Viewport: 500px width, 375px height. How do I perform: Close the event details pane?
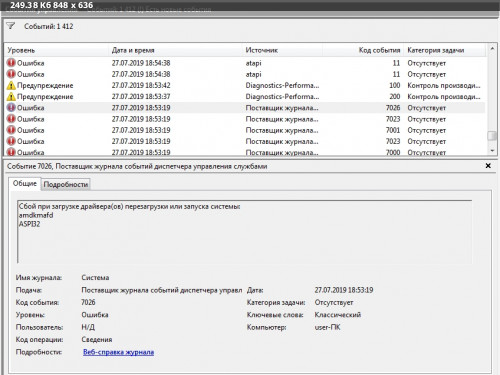click(488, 166)
